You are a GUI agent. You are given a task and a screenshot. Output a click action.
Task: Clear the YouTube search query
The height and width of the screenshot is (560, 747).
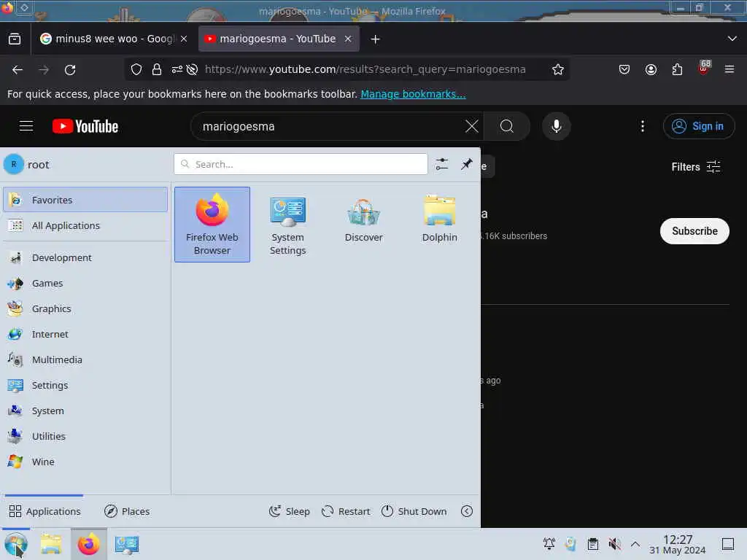point(472,126)
